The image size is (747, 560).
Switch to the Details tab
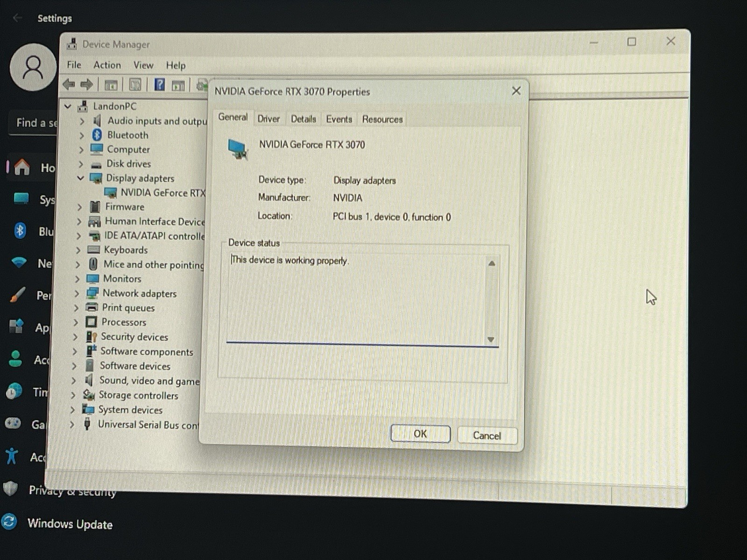click(303, 119)
